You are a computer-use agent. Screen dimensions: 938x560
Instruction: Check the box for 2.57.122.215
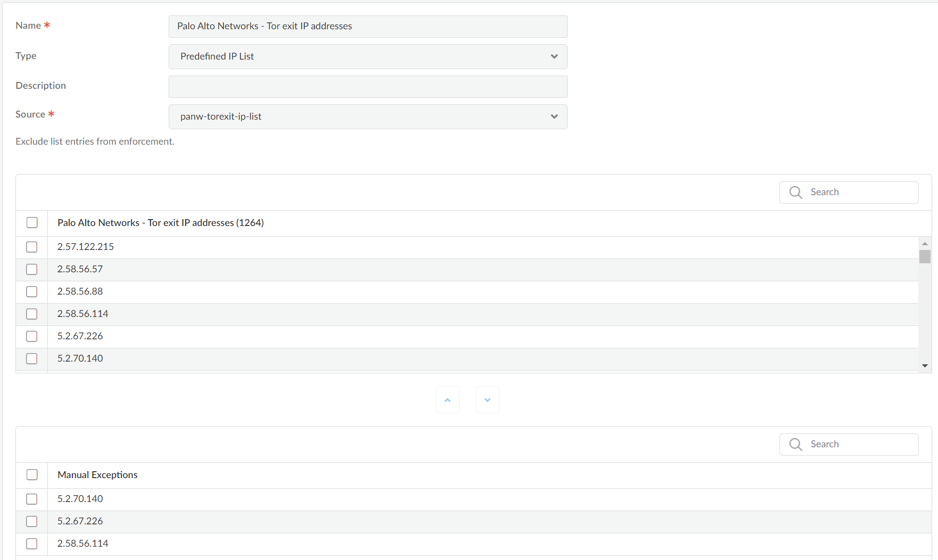pyautogui.click(x=32, y=247)
